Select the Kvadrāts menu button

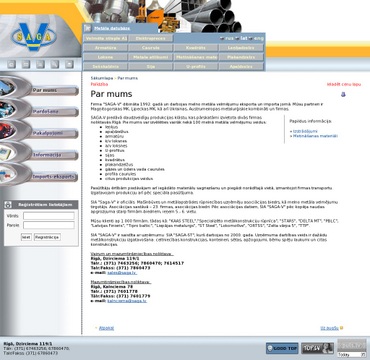pos(196,48)
